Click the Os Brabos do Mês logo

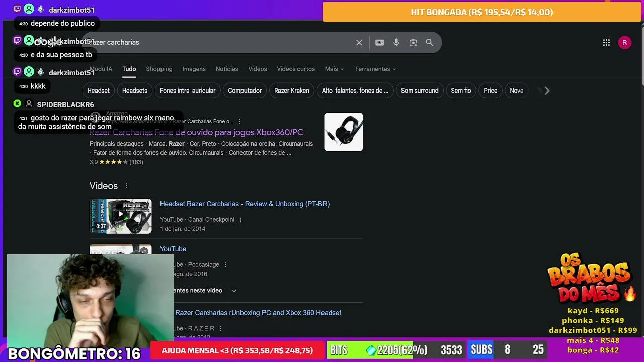click(x=592, y=278)
